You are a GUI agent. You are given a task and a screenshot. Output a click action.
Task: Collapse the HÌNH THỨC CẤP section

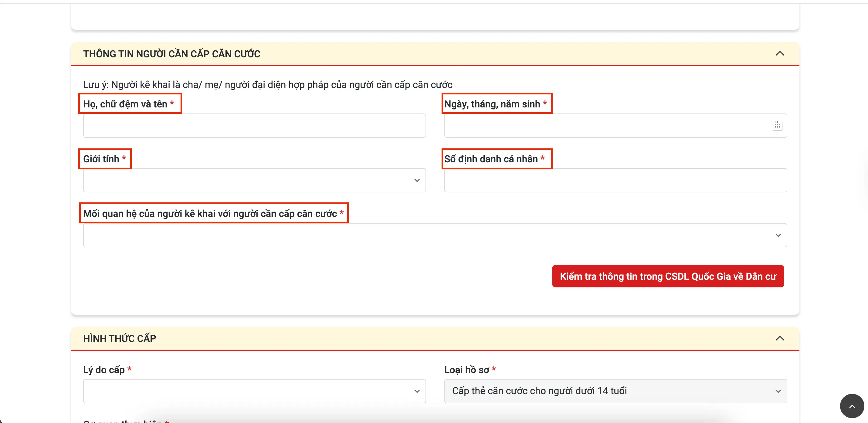point(779,338)
